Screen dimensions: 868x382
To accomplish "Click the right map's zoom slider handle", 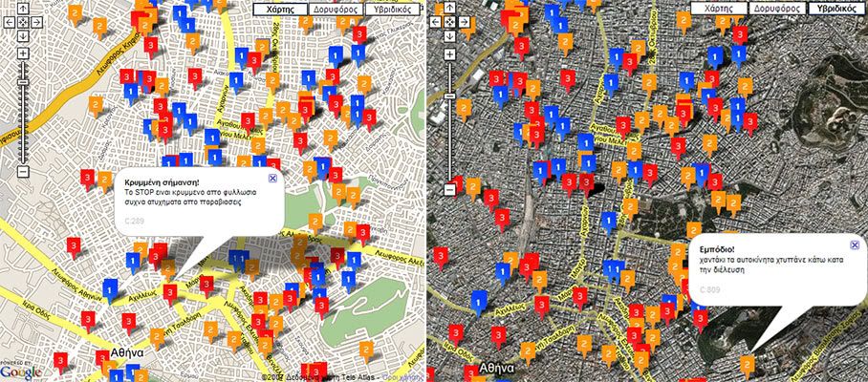I will 450,95.
